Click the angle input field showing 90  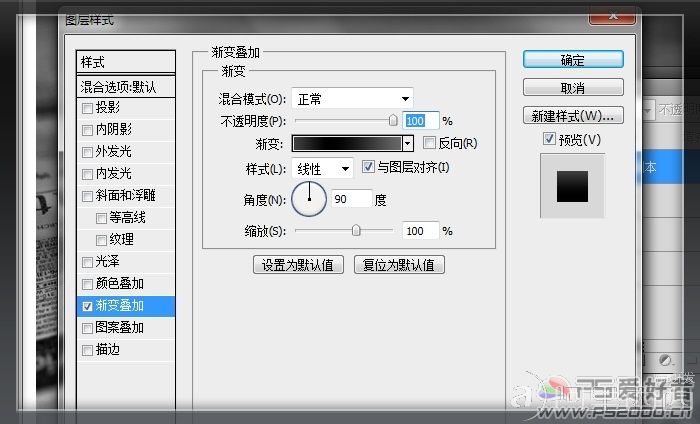tap(351, 199)
